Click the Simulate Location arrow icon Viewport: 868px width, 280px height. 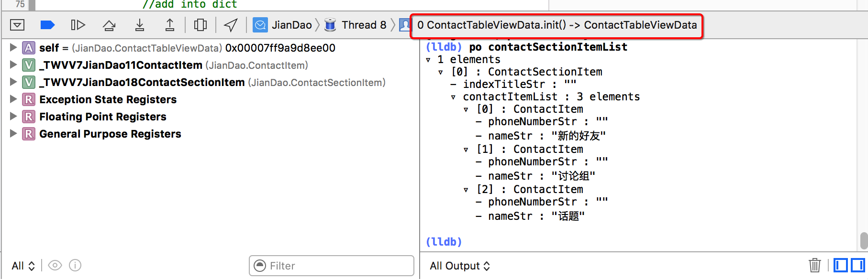pos(231,25)
